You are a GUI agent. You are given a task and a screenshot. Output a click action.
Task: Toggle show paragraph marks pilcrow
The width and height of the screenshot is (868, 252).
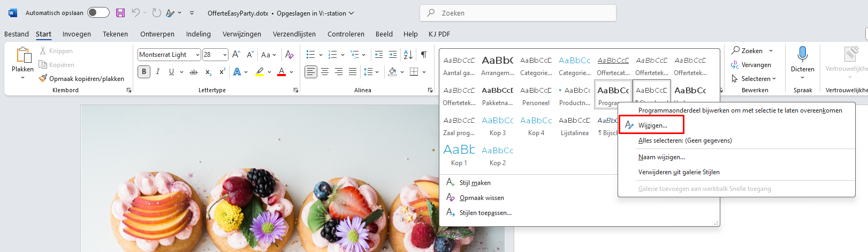pyautogui.click(x=424, y=55)
